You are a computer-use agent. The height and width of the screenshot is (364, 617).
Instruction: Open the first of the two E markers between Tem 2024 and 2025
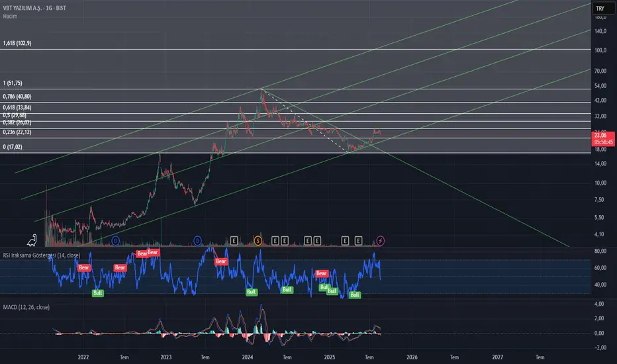click(308, 240)
